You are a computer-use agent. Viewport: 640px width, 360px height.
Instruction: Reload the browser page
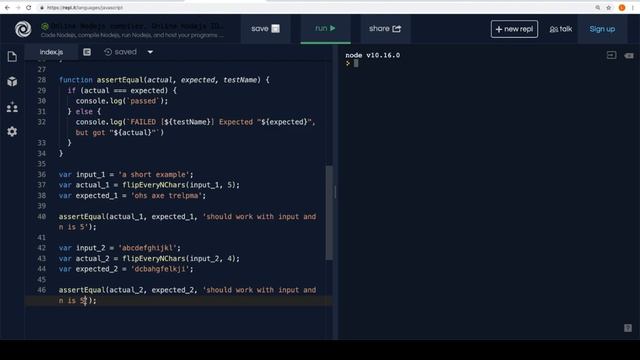(29, 7)
